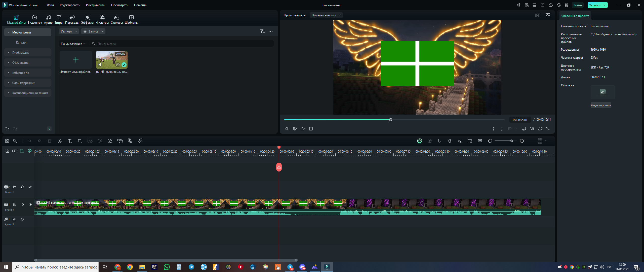Click the crop tool icon in timeline toolbar

pyautogui.click(x=80, y=141)
